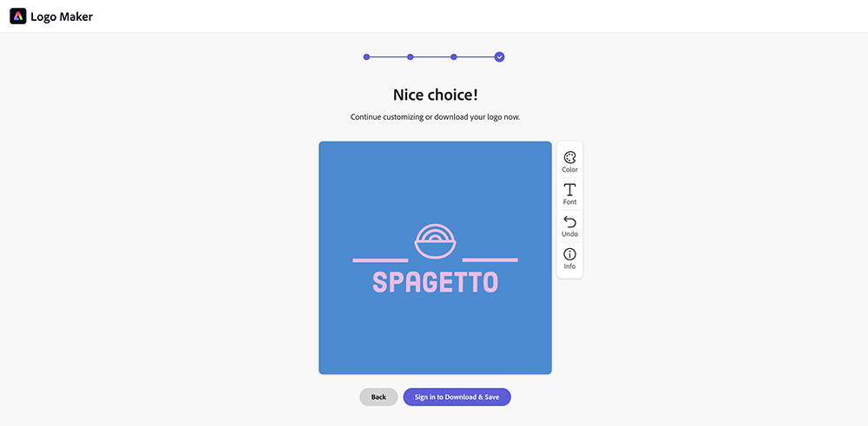The height and width of the screenshot is (426, 868).
Task: Select the right pink line in logo
Action: click(490, 259)
